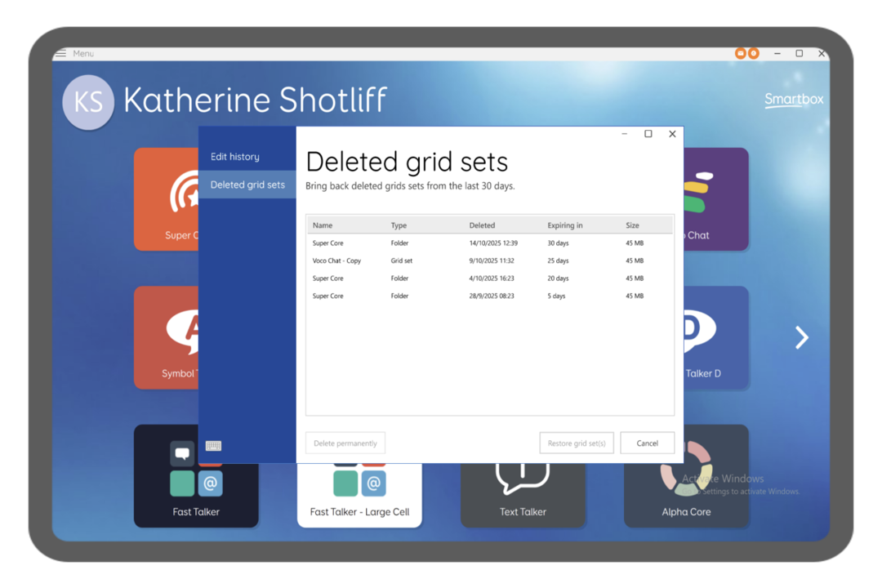Click the KS user avatar circle

(88, 102)
